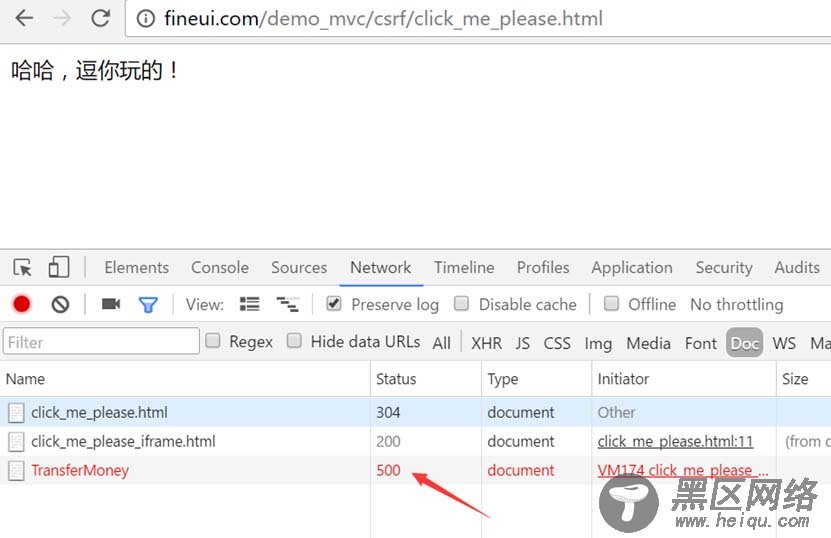Screen dimensions: 831x538
Task: Filter requests by WS
Action: click(784, 343)
